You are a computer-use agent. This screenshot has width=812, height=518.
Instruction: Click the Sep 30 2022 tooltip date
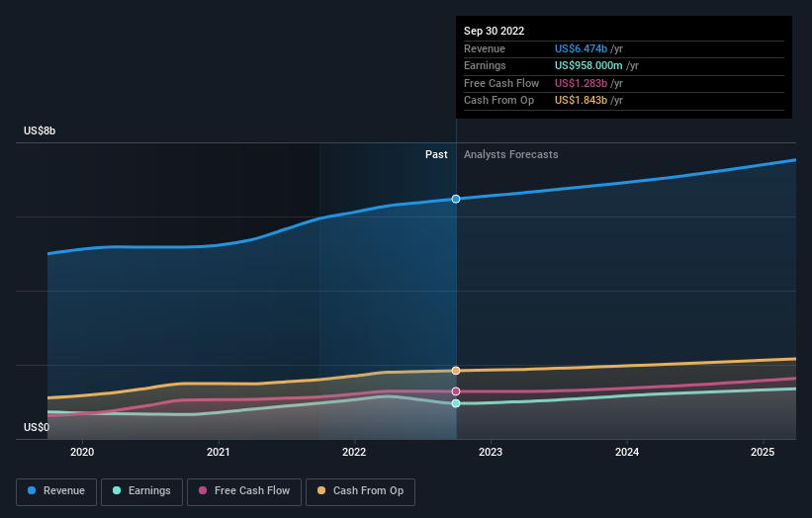495,31
